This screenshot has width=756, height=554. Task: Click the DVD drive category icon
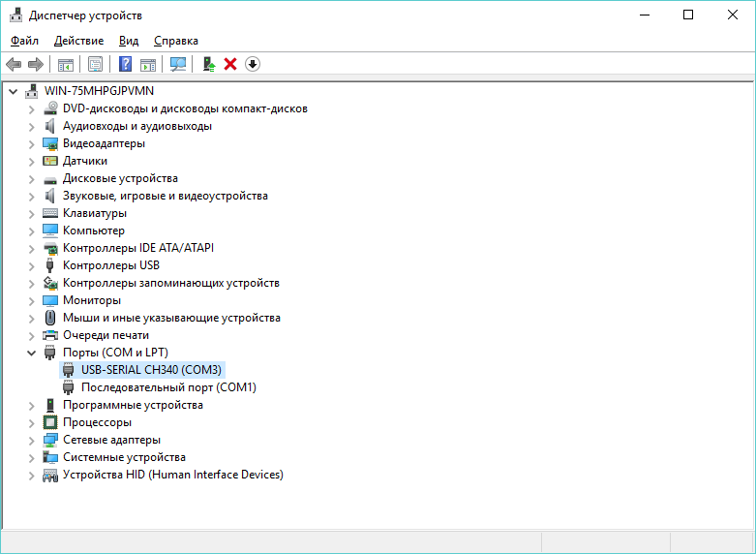point(50,108)
